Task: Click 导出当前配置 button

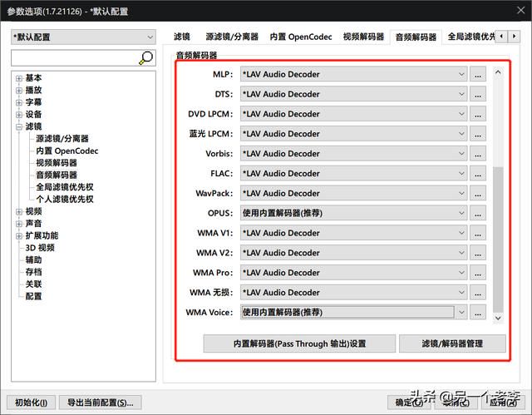Action: click(x=100, y=403)
